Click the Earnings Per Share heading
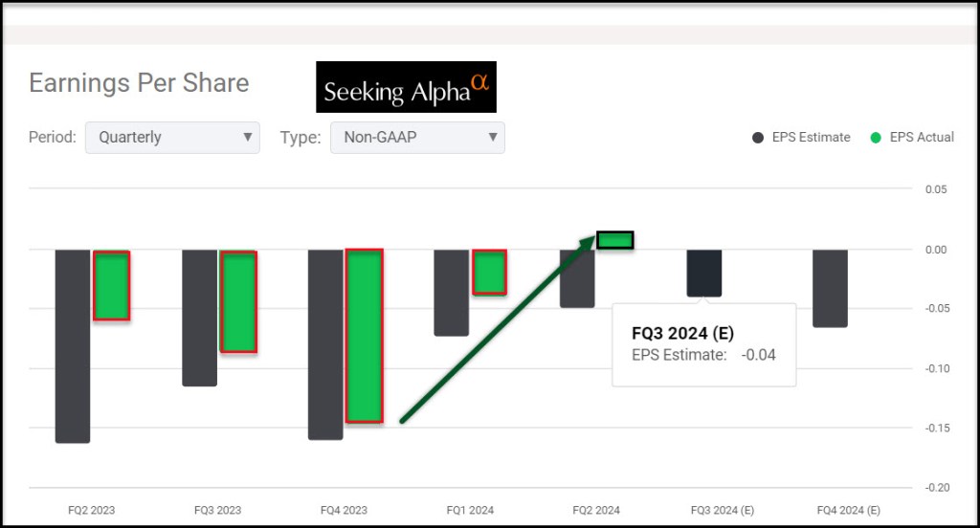Screen dimensions: 980x528 tap(139, 83)
